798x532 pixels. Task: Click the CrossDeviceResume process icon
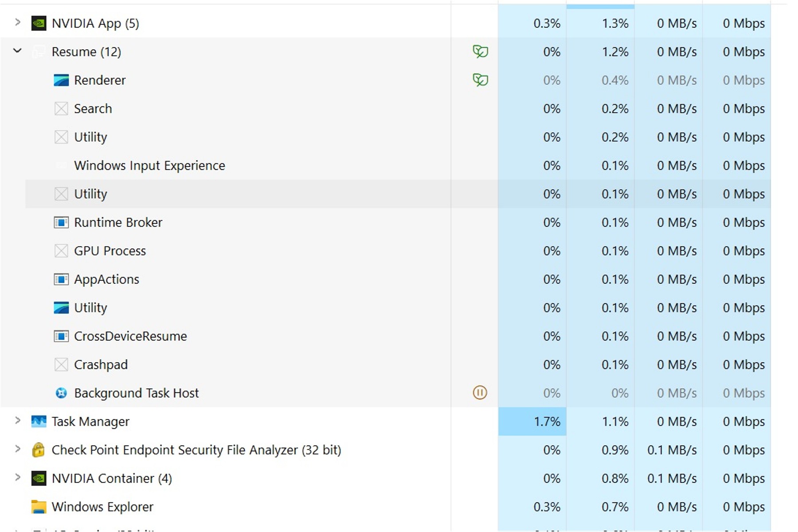[x=61, y=336]
